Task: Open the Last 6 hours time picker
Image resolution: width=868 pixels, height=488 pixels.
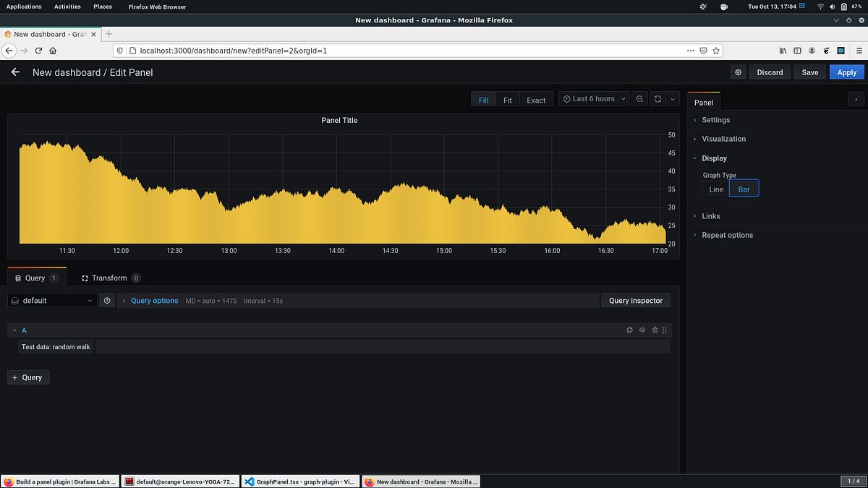Action: tap(593, 99)
